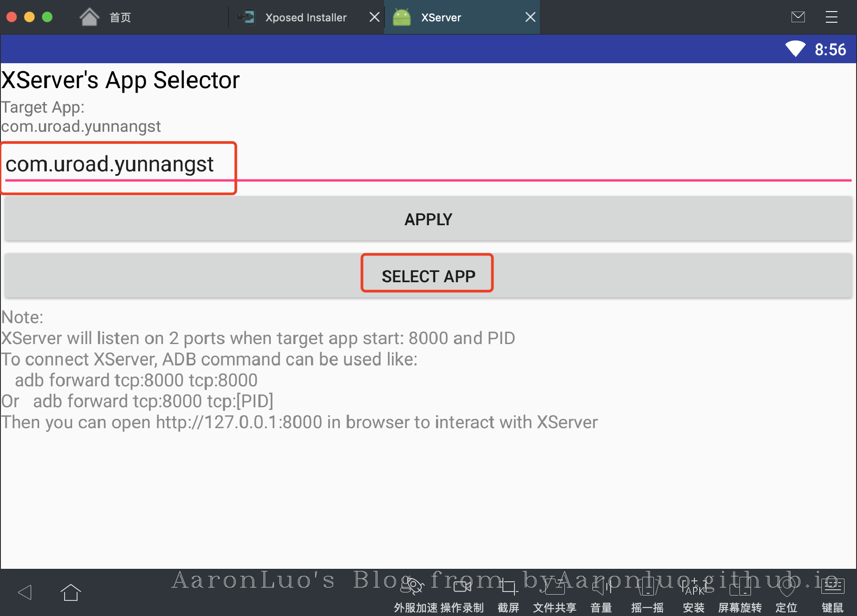Viewport: 857px width, 616px height.
Task: Switch to 首页 home tab
Action: click(120, 17)
